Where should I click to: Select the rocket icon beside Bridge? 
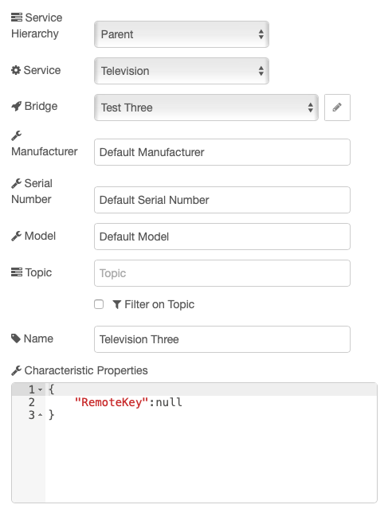click(16, 106)
